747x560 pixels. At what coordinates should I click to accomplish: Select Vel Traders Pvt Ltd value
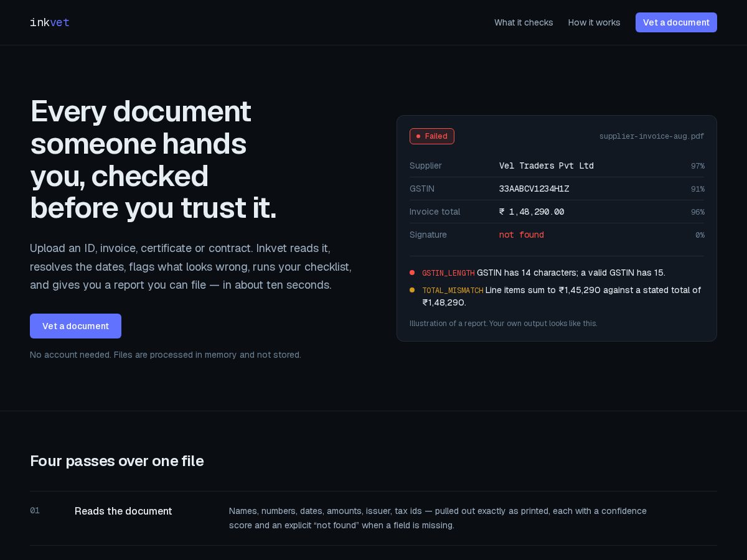pos(547,166)
